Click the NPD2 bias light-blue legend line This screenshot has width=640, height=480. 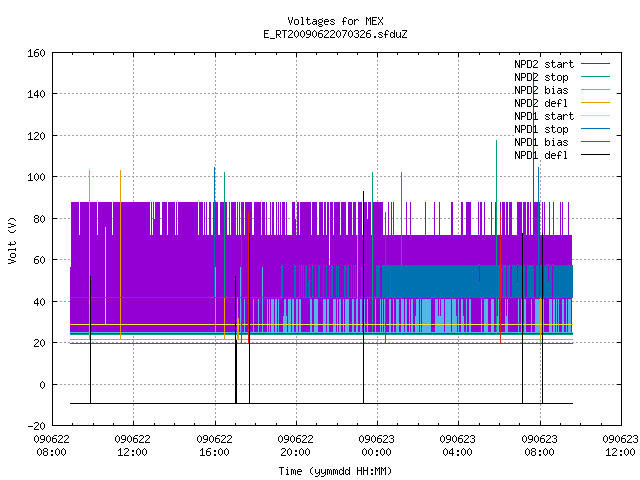click(x=595, y=90)
